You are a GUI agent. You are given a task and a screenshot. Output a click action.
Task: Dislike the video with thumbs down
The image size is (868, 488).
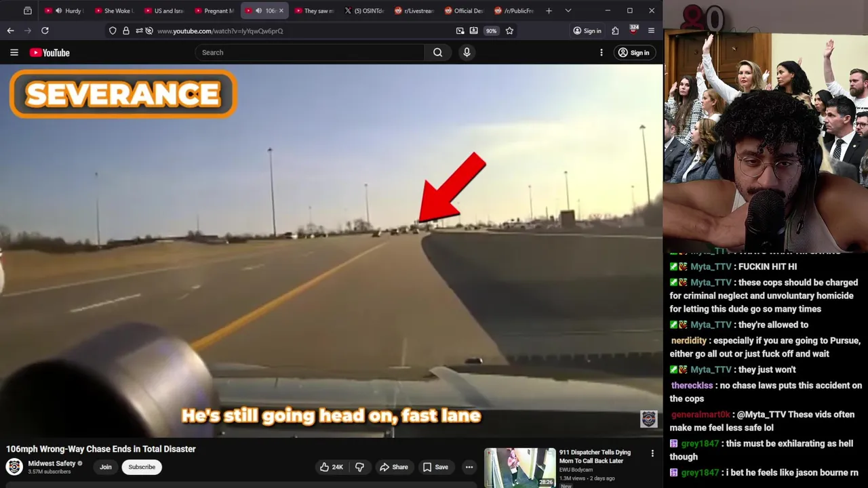click(x=359, y=467)
